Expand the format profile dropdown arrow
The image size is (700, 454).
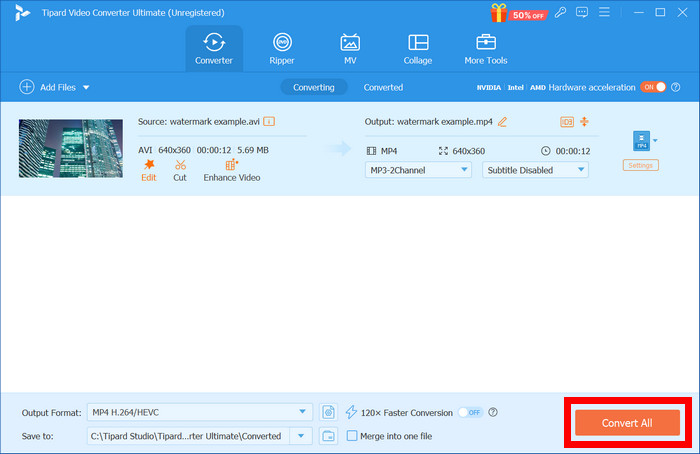[655, 141]
